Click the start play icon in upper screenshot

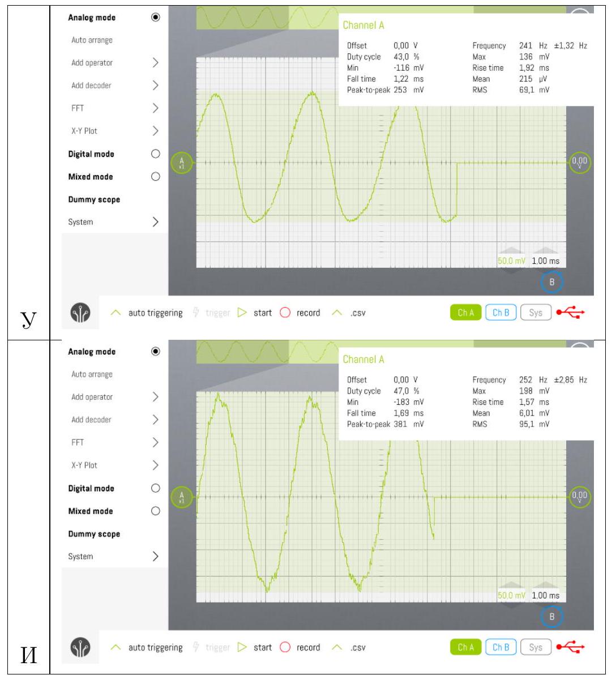242,313
